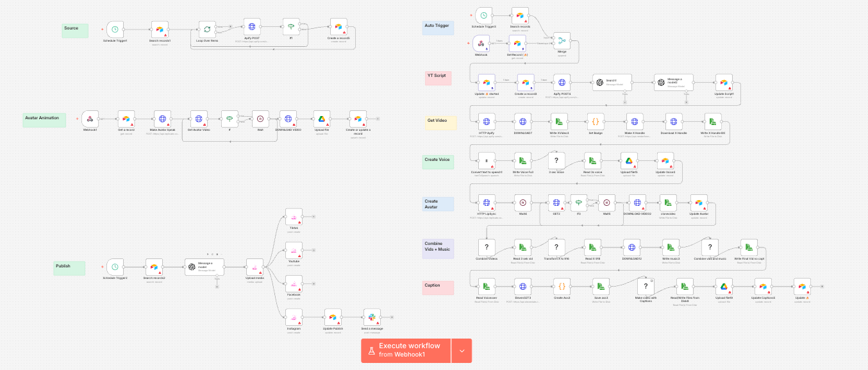Open the Webhook1 trigger node
Viewport: 868px width, 370px height.
pos(90,119)
